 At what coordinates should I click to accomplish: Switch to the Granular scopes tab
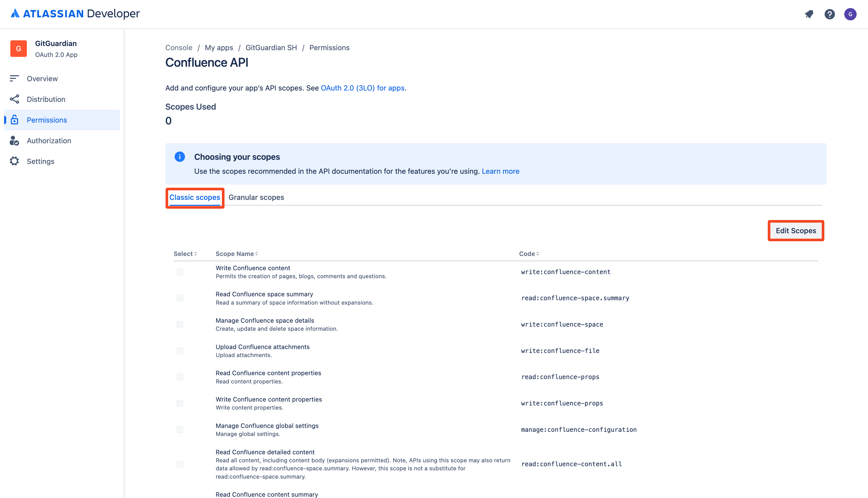tap(256, 197)
